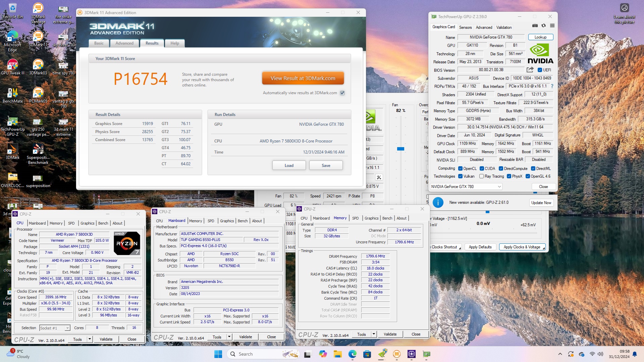
Task: Open the 3DMark desktop shortcut
Action: click(12, 152)
